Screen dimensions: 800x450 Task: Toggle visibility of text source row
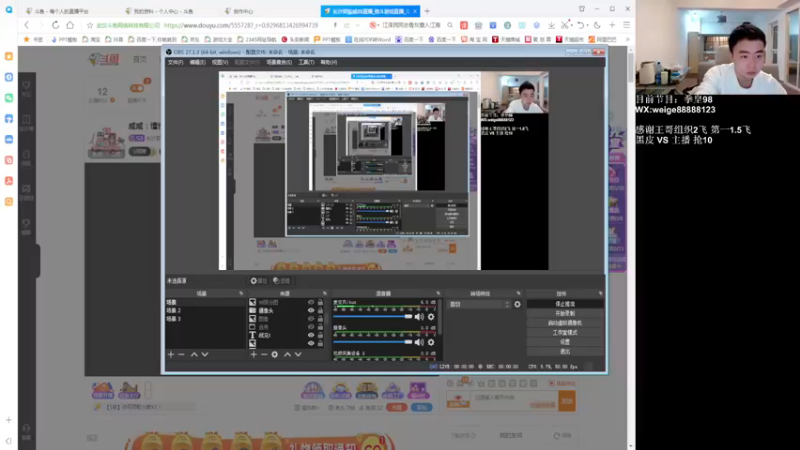click(311, 335)
